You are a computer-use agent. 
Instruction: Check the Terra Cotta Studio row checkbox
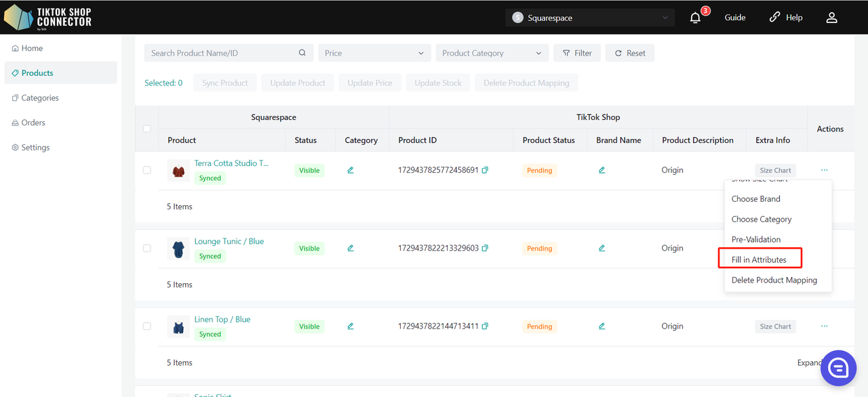pos(146,170)
